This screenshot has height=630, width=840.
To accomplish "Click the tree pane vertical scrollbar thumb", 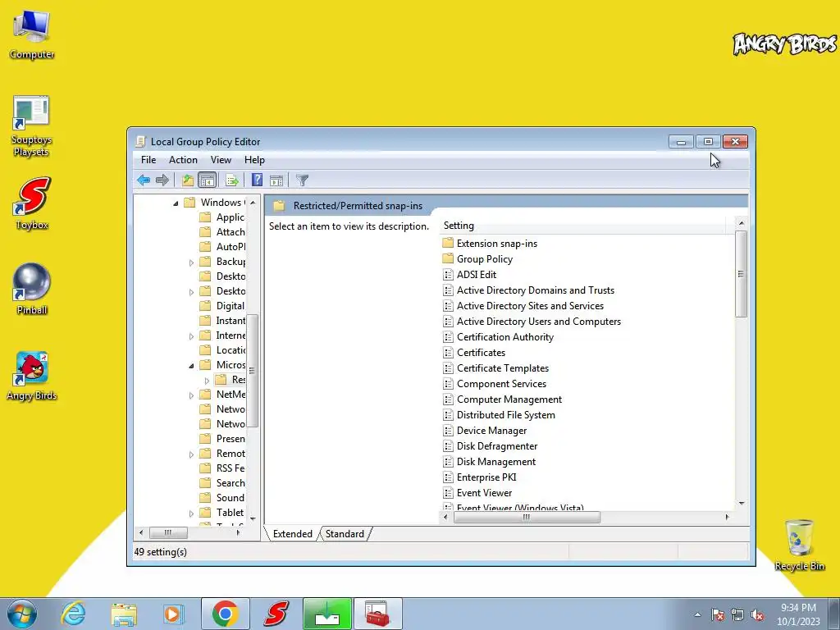I will [x=252, y=370].
